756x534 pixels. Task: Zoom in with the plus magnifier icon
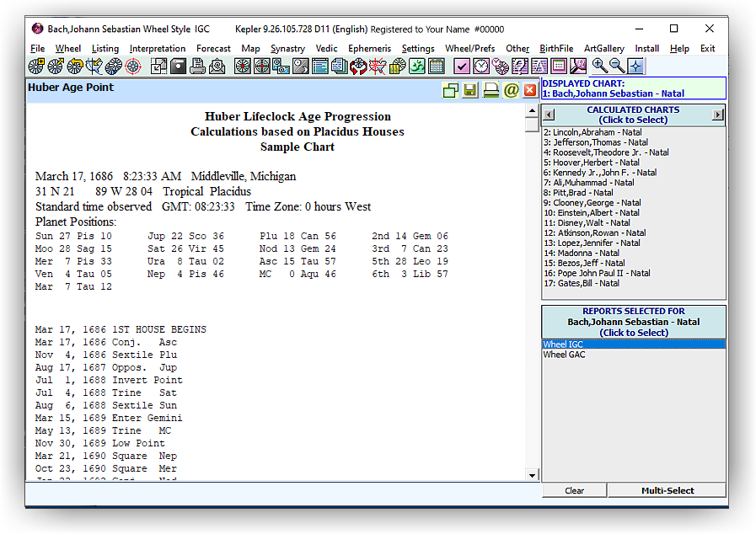point(599,66)
